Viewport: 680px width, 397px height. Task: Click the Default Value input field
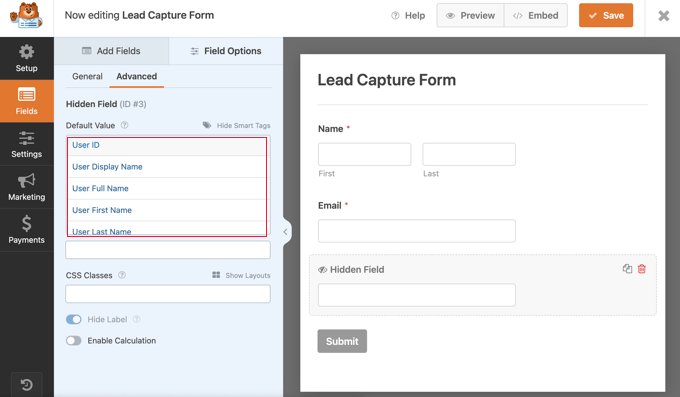(x=168, y=250)
